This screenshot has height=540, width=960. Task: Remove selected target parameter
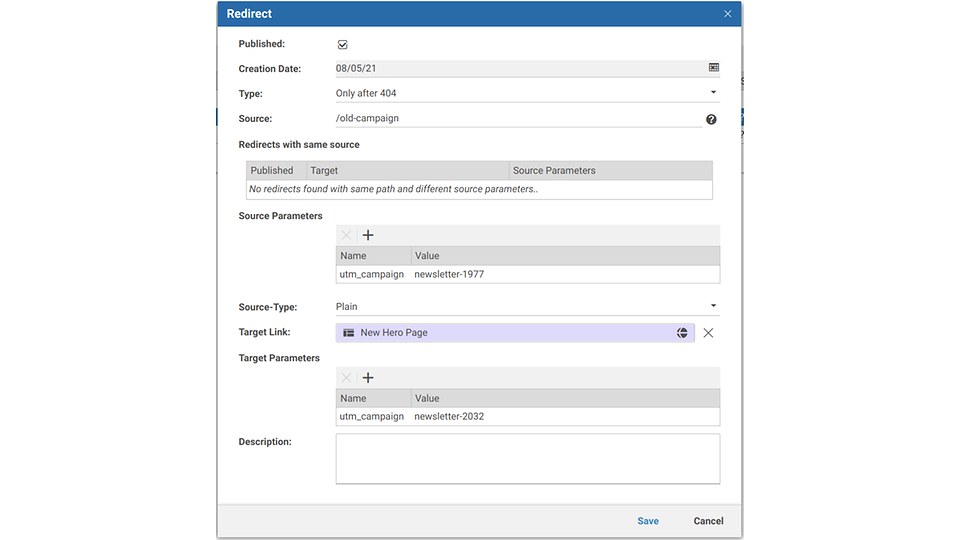pyautogui.click(x=346, y=378)
